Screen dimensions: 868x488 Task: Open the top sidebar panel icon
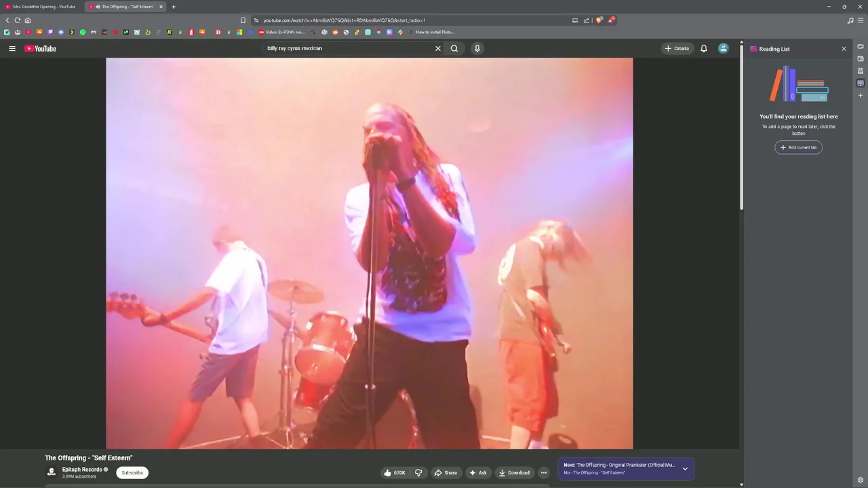tap(861, 47)
